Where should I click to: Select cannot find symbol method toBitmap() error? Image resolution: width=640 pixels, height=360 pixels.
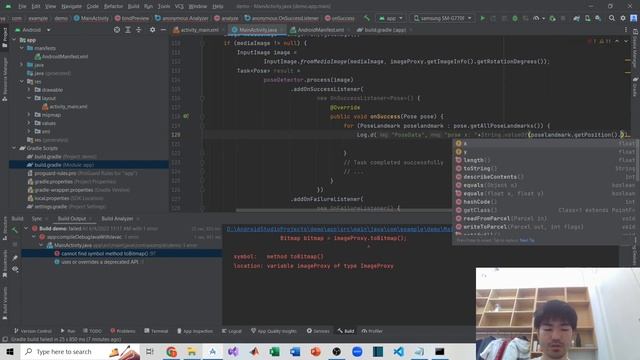coord(122,253)
